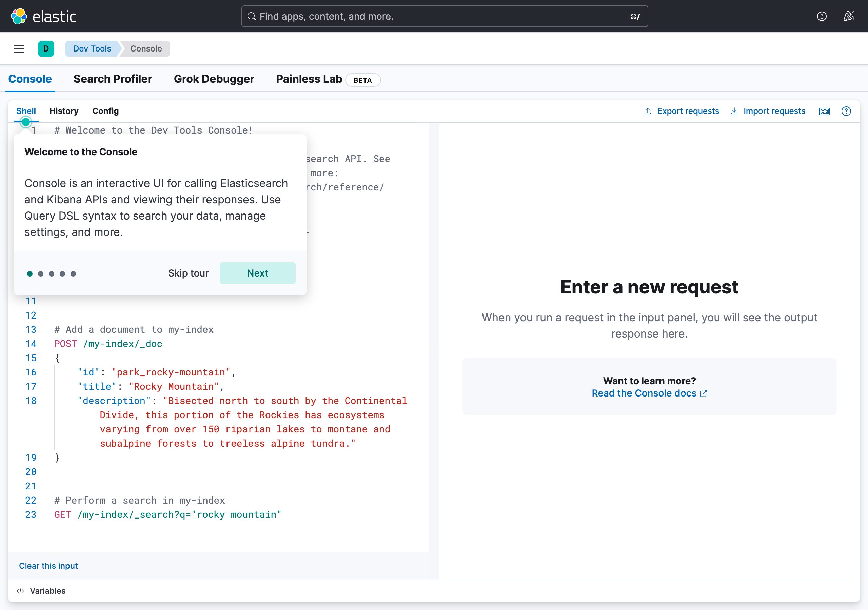
Task: Open the Search Profiler tab
Action: [113, 79]
